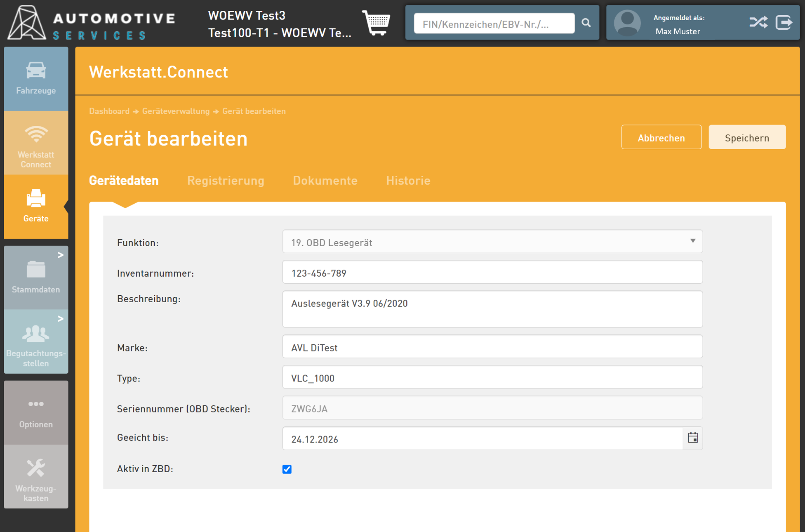The image size is (805, 532).
Task: Click the Speichern button
Action: tap(747, 138)
